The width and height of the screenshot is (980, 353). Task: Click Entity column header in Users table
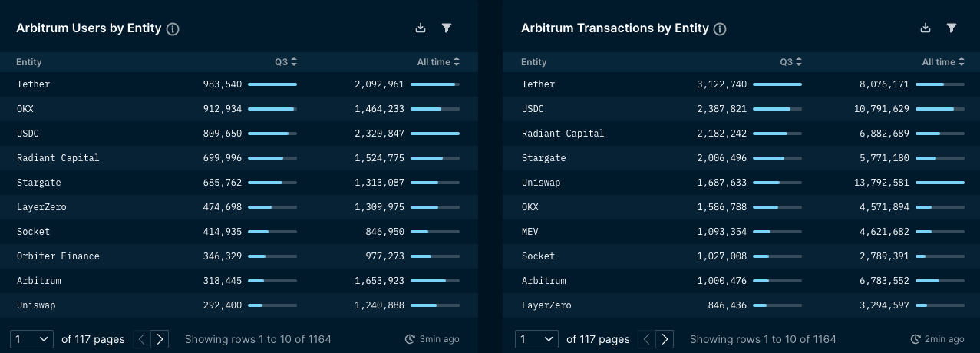[29, 62]
